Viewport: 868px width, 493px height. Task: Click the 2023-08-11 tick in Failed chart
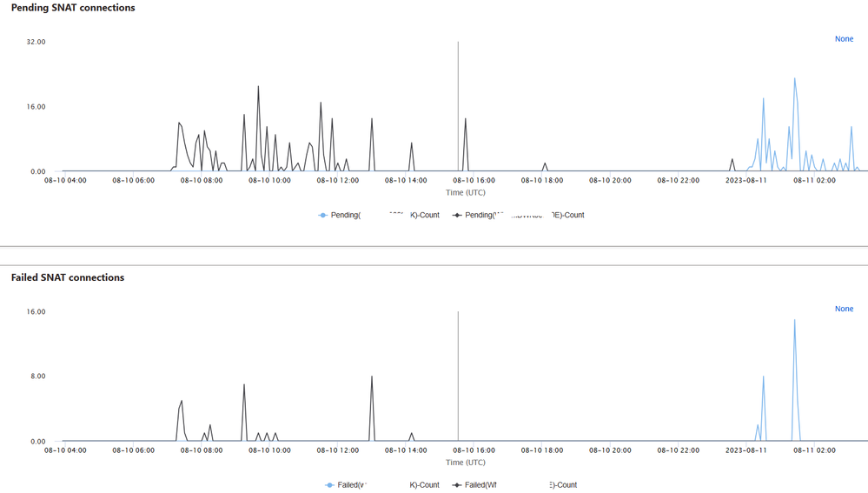point(746,450)
